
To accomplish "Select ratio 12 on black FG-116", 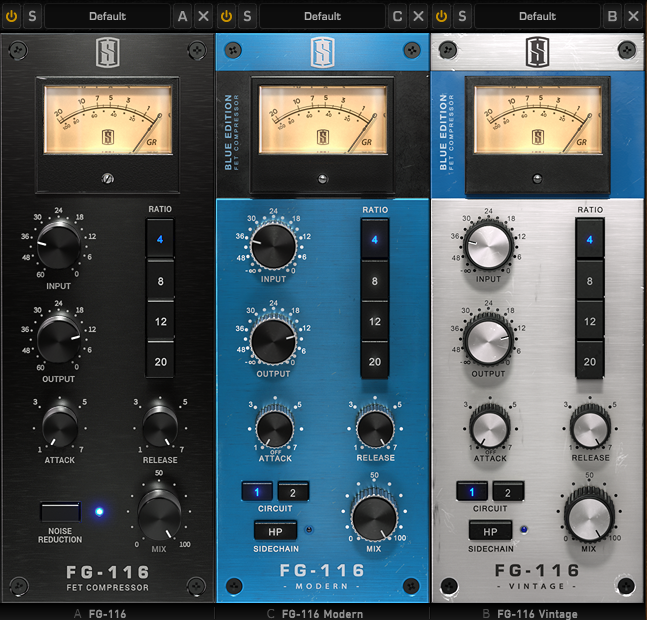I will [x=160, y=321].
